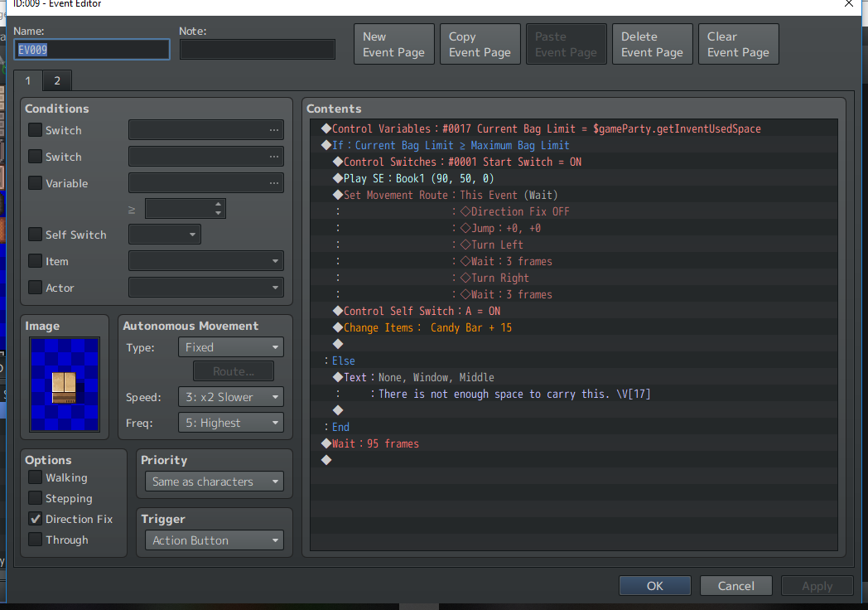Select the Turn Left route step

pos(574,244)
